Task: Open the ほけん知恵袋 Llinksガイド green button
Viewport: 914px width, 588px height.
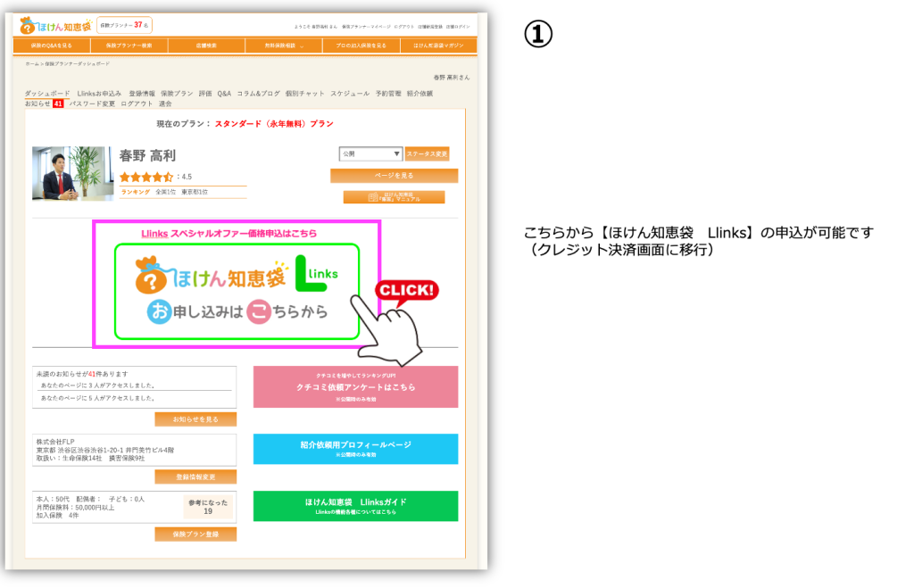Action: pyautogui.click(x=355, y=506)
